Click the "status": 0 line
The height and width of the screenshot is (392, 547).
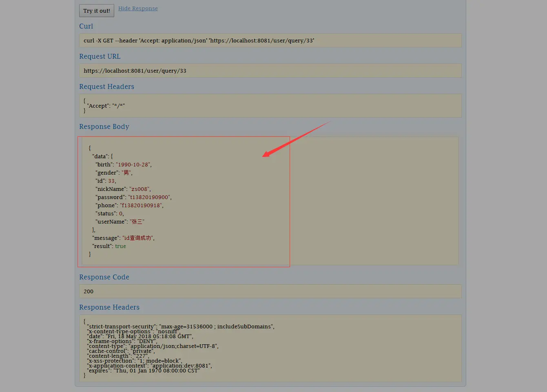[110, 213]
